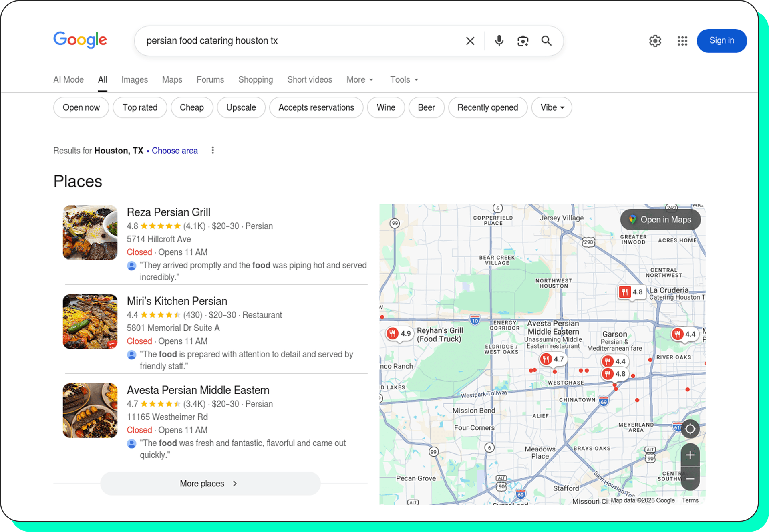Expand the Vibe filter dropdown

tap(552, 107)
